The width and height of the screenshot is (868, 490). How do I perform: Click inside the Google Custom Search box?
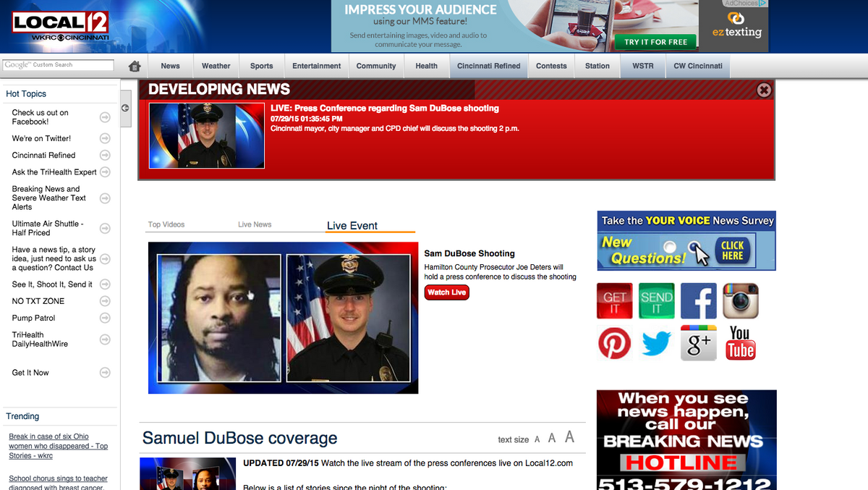click(58, 64)
